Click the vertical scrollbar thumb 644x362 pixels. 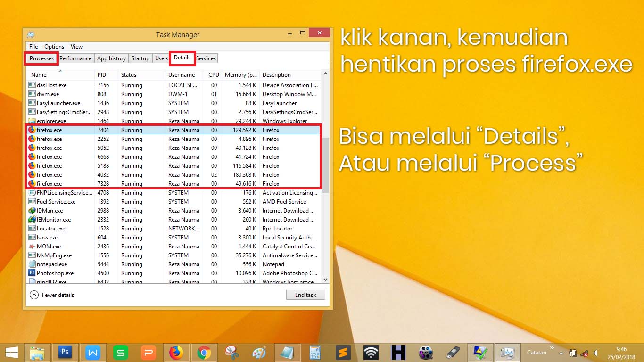tap(325, 165)
